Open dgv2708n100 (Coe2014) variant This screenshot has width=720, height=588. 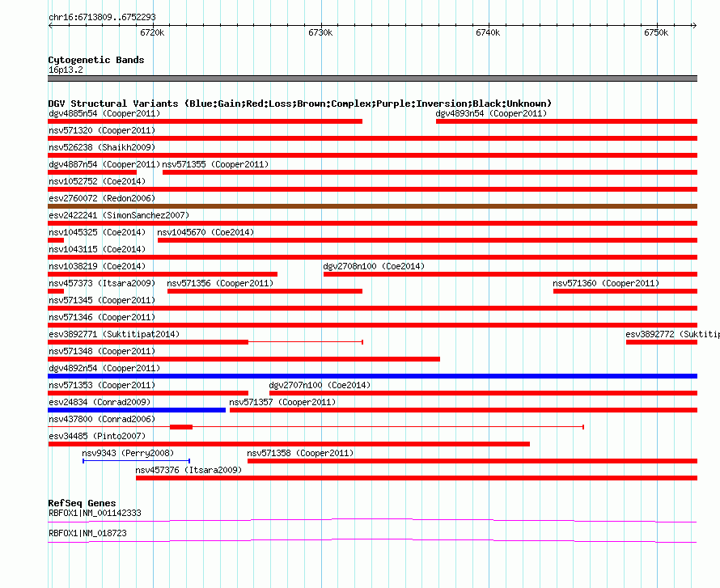pos(374,266)
